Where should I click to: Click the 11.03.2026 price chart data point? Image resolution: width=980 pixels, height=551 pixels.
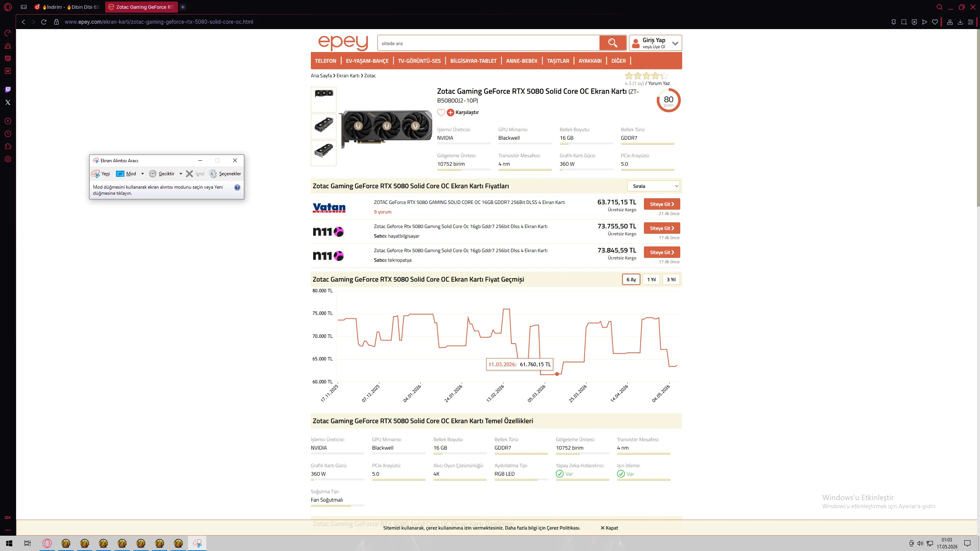(x=557, y=374)
